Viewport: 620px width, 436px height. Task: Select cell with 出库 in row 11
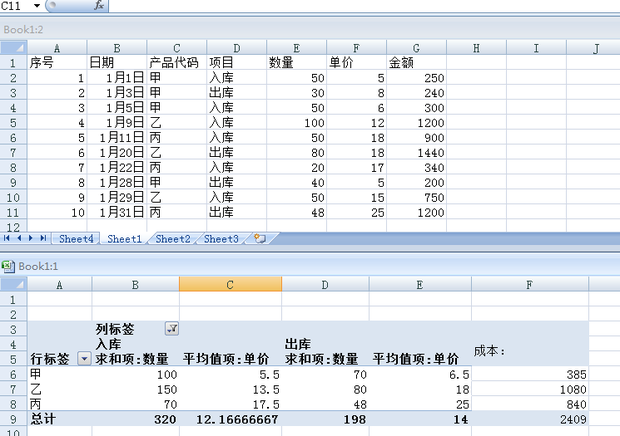click(236, 213)
